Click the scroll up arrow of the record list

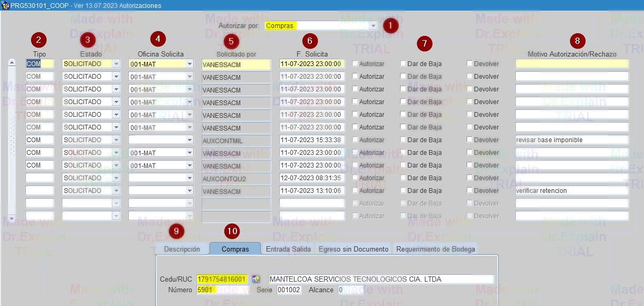12,63
